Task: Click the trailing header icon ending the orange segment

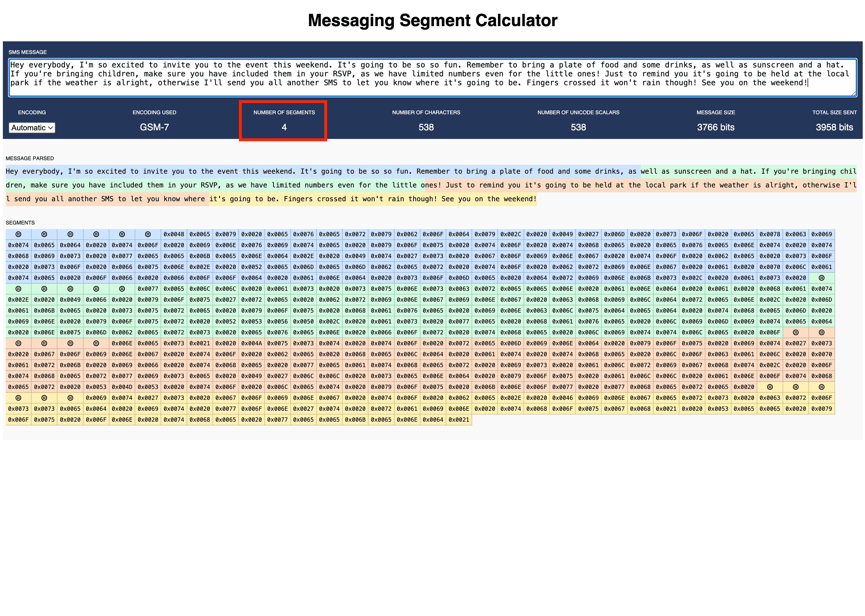Action: tap(96, 343)
